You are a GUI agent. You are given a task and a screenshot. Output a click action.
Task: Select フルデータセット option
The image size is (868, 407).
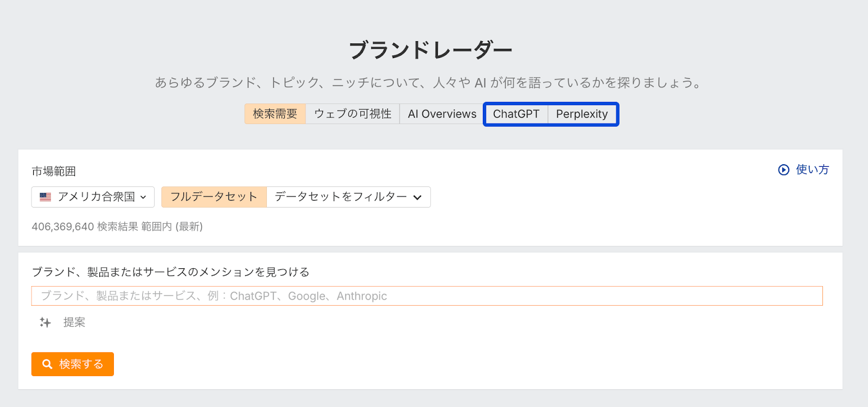click(214, 197)
